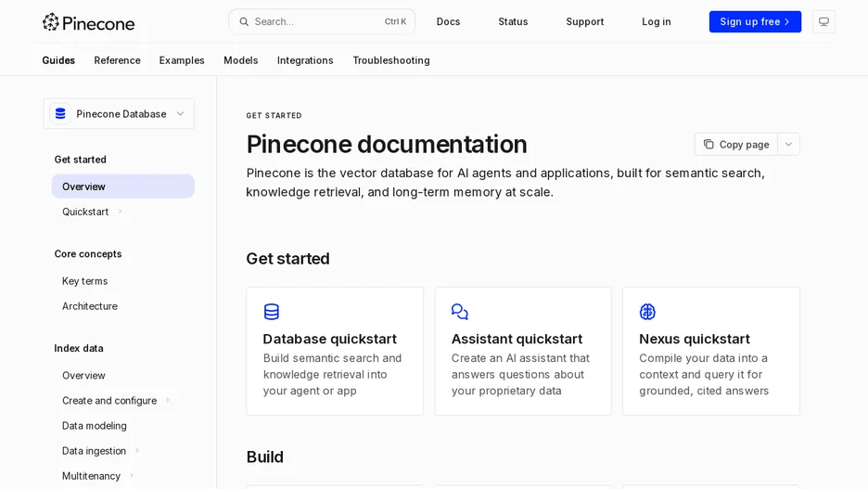Click the Database quickstart card icon
This screenshot has width=868, height=489.
point(271,312)
